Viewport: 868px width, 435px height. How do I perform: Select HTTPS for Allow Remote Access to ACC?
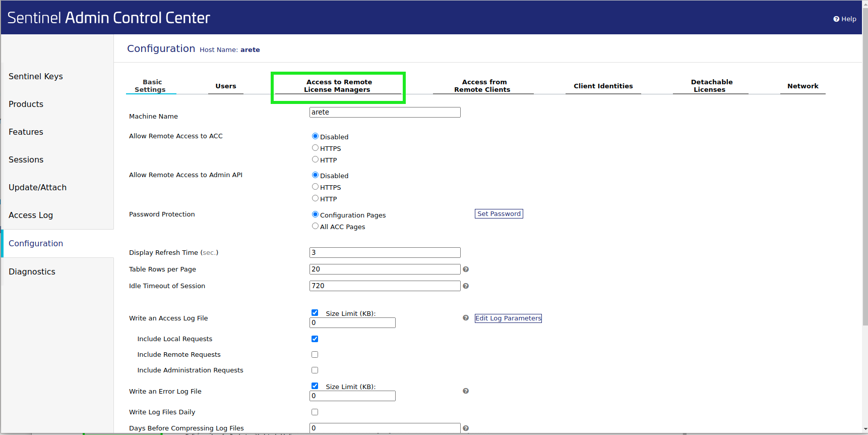tap(315, 148)
